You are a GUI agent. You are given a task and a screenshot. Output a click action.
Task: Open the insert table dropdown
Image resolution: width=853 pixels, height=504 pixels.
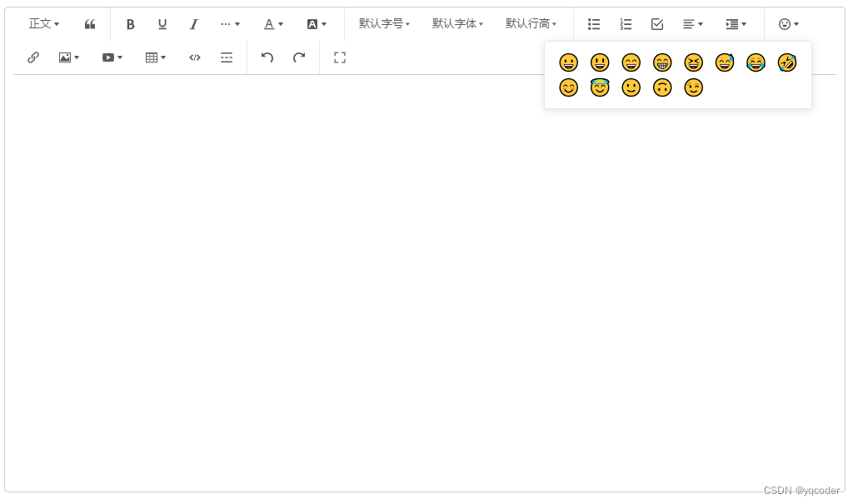tap(155, 57)
